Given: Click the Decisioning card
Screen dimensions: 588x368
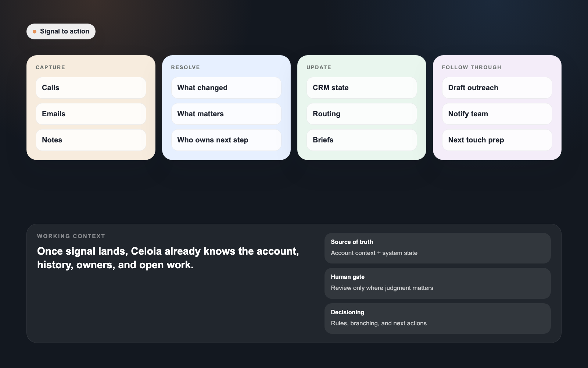Looking at the screenshot, I should click(437, 318).
